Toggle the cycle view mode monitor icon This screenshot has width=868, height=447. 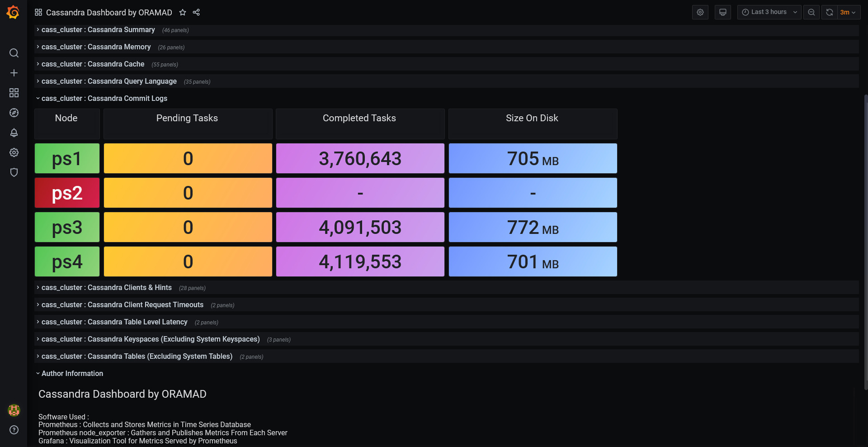(x=723, y=12)
